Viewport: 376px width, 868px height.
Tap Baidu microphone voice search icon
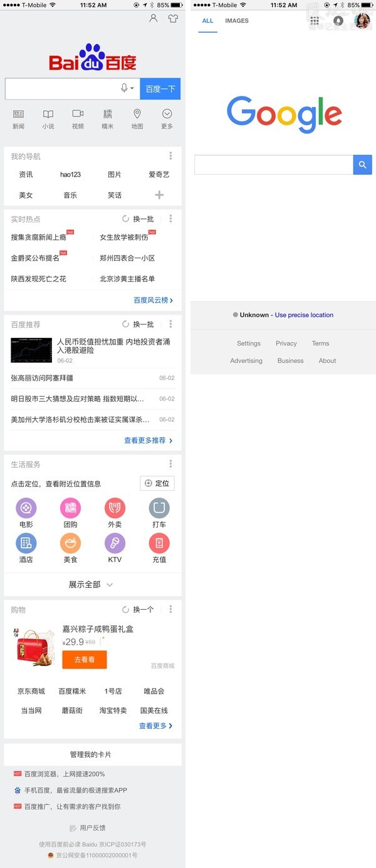point(125,88)
